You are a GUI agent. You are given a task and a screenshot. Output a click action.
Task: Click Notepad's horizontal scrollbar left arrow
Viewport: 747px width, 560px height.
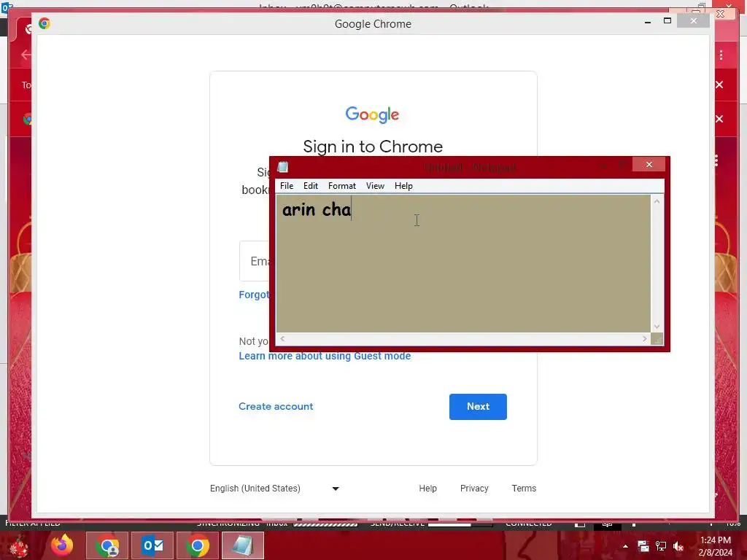pos(282,338)
